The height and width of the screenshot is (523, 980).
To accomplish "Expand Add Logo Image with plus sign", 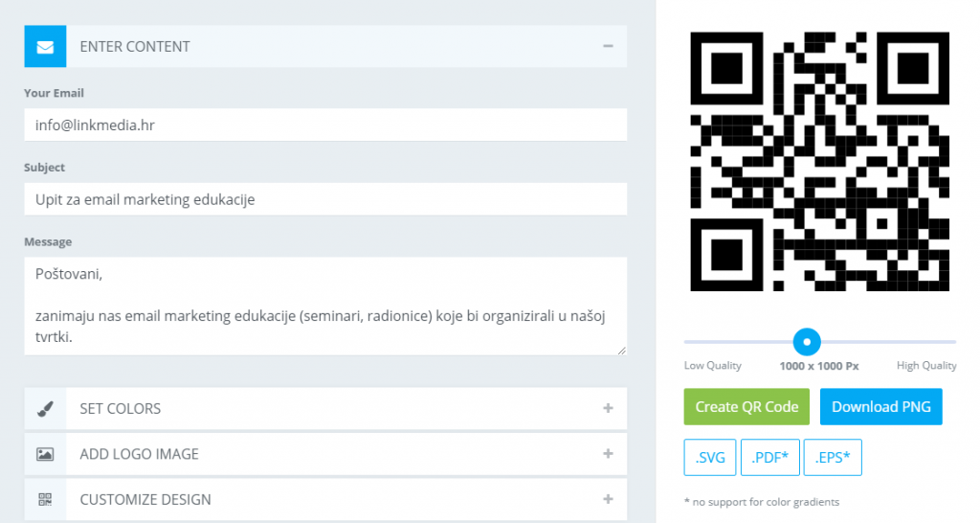I will pyautogui.click(x=608, y=454).
